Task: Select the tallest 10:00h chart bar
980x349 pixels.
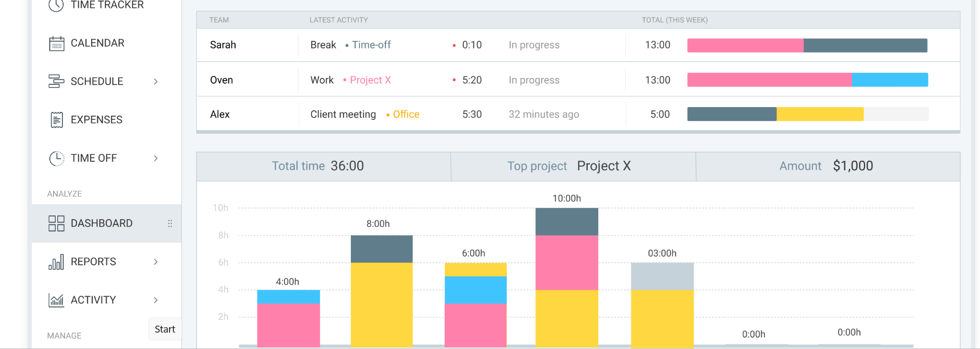Action: tap(566, 276)
